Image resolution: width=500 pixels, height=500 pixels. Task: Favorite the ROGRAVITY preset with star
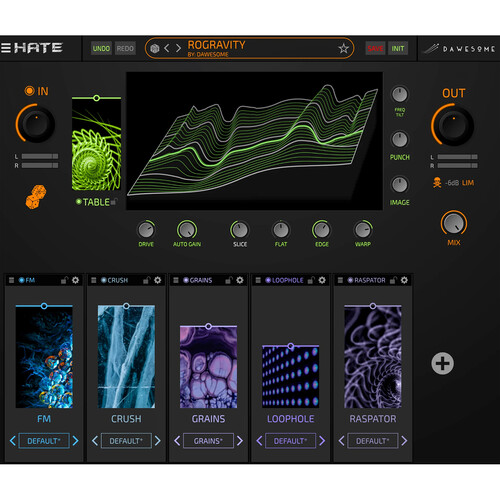[x=344, y=49]
